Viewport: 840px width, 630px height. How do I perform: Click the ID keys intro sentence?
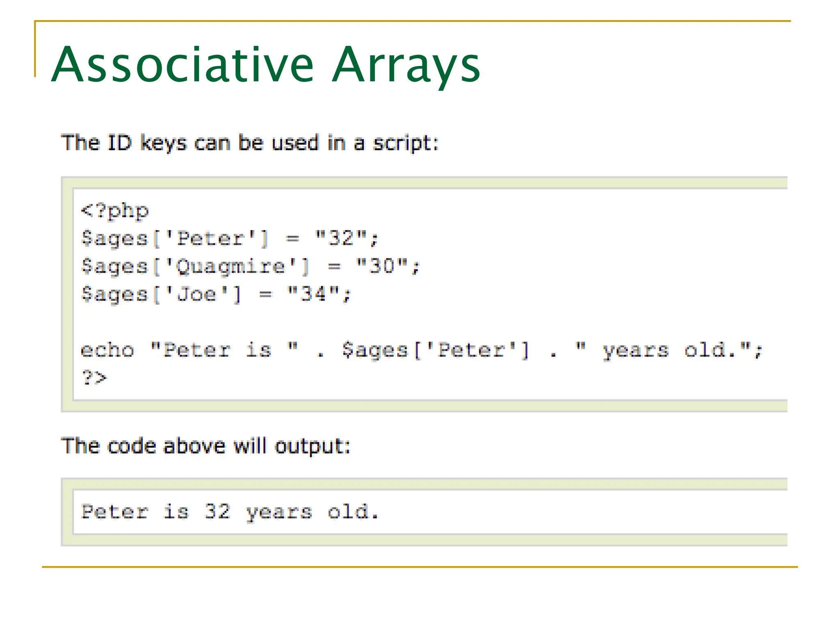point(249,143)
